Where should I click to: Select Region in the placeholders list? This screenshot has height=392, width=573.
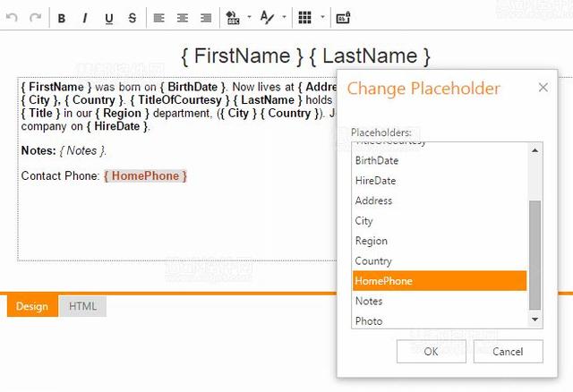pyautogui.click(x=440, y=241)
